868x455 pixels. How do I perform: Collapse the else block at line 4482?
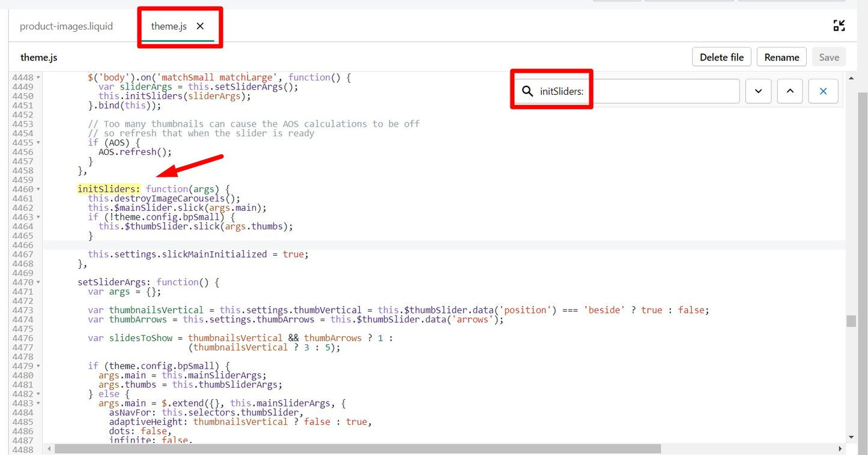point(38,394)
